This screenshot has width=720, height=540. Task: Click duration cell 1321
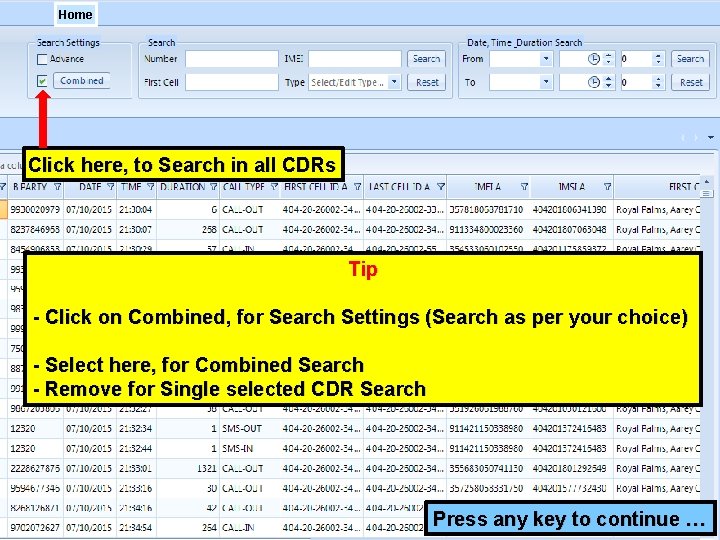point(188,468)
